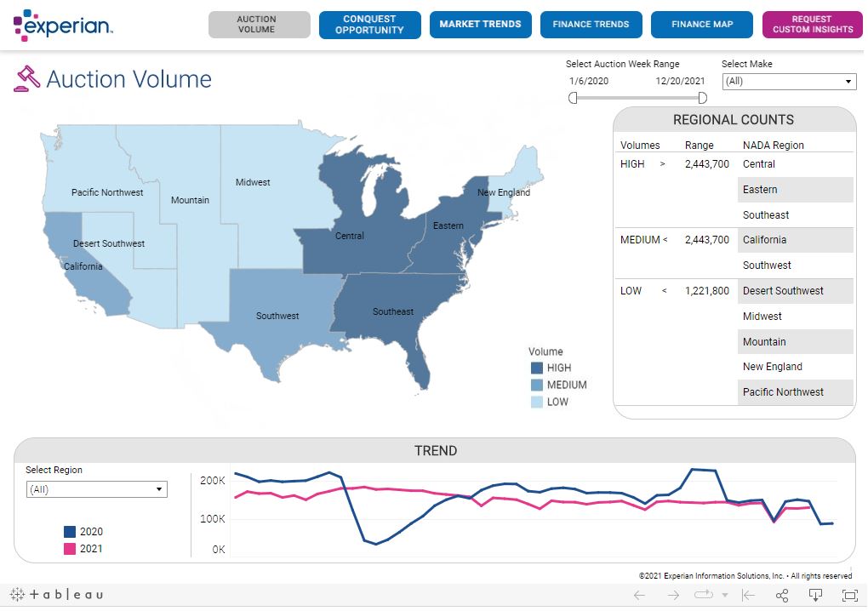
Task: Click the Tableau share icon
Action: 782,596
